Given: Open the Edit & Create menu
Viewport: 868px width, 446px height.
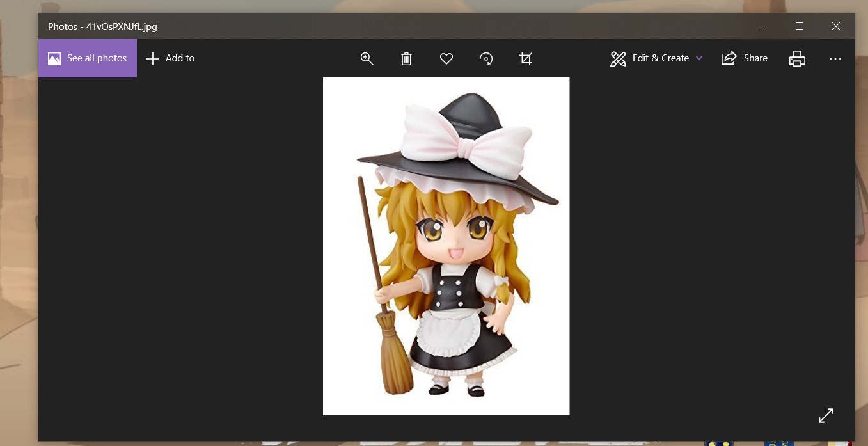Looking at the screenshot, I should [x=651, y=58].
